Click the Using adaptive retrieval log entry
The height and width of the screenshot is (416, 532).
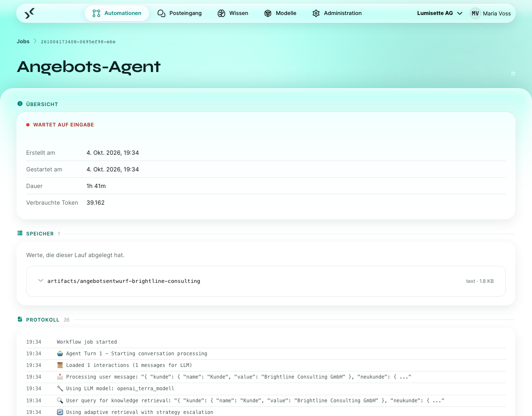pos(266,412)
